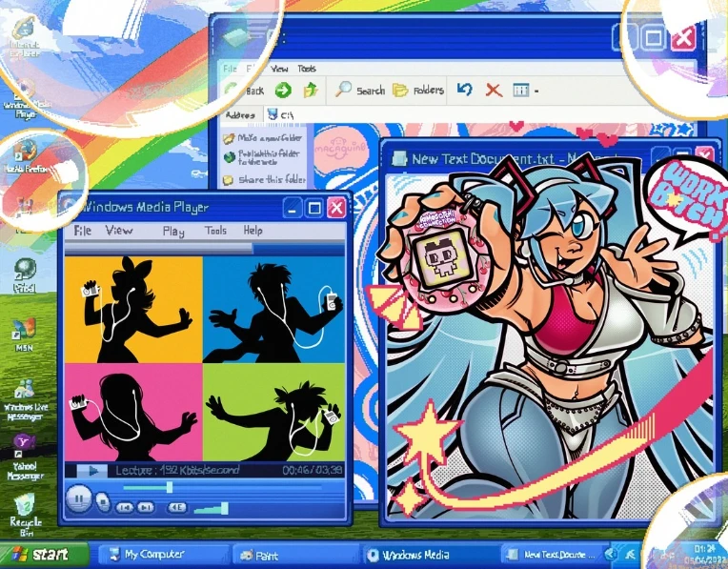Image resolution: width=728 pixels, height=569 pixels.
Task: Click the red Delete X icon
Action: tap(494, 90)
